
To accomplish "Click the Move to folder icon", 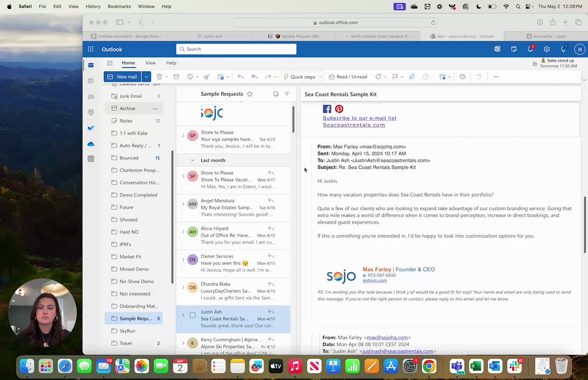I will pyautogui.click(x=221, y=77).
